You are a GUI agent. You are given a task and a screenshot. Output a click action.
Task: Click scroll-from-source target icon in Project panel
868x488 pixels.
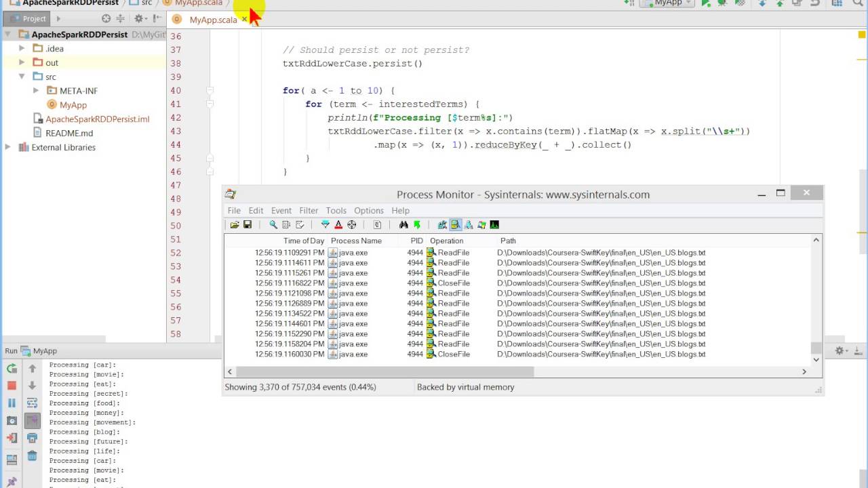point(106,19)
